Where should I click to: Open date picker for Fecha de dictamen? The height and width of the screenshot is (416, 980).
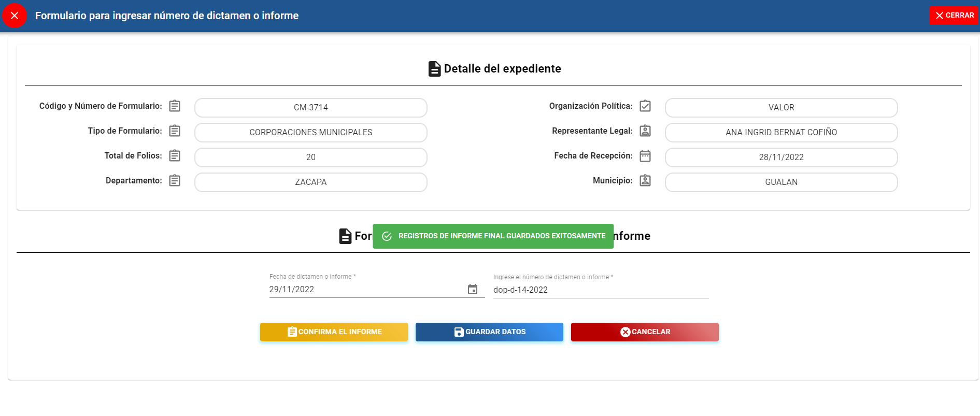click(x=473, y=289)
